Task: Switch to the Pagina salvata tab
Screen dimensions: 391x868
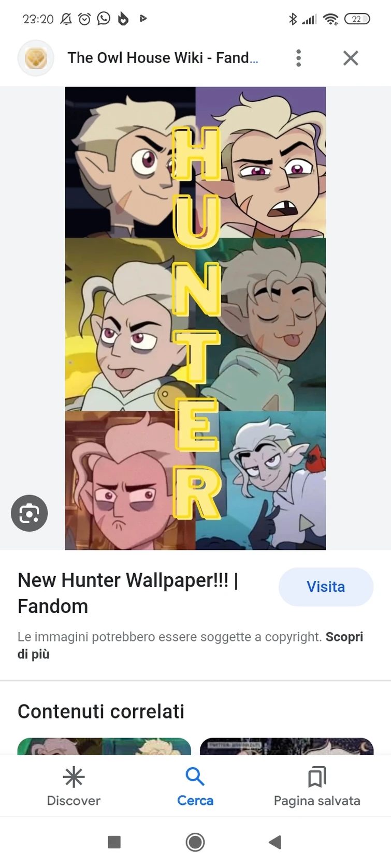Action: coord(317,786)
